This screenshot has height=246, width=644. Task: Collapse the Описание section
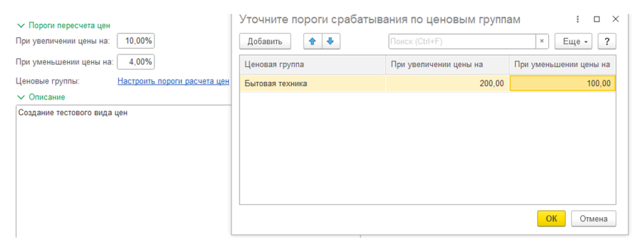click(x=41, y=98)
